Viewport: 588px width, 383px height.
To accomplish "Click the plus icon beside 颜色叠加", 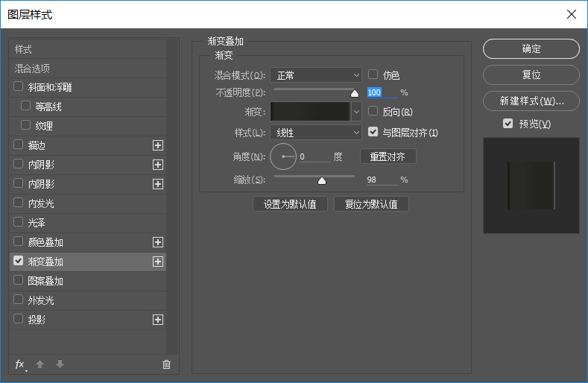I will coord(158,242).
